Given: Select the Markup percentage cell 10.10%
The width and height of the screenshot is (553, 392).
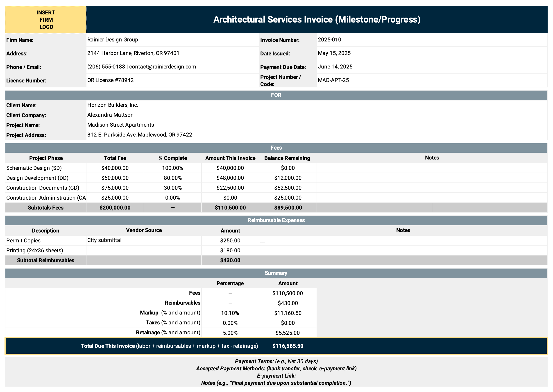Looking at the screenshot, I should (x=230, y=313).
